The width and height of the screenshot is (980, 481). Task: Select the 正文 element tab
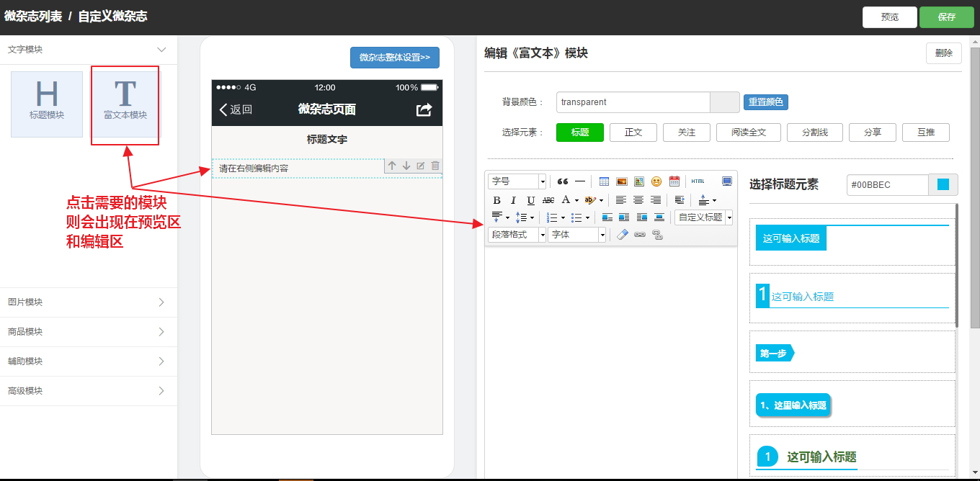633,132
